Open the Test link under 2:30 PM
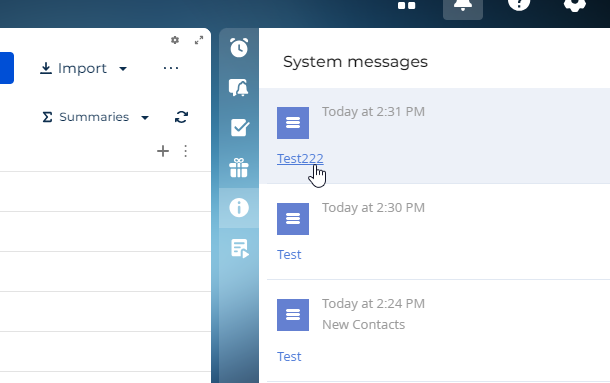The image size is (610, 383). [x=289, y=255]
